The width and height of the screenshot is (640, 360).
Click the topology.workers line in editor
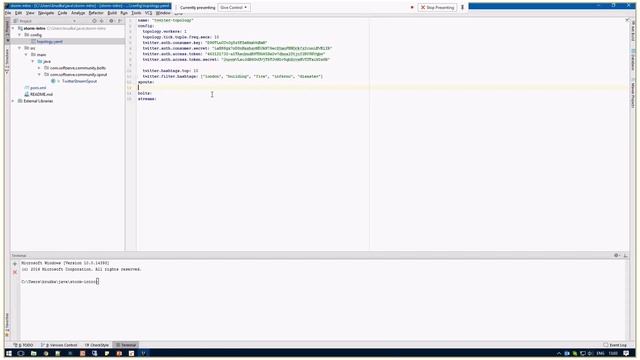[x=164, y=31]
